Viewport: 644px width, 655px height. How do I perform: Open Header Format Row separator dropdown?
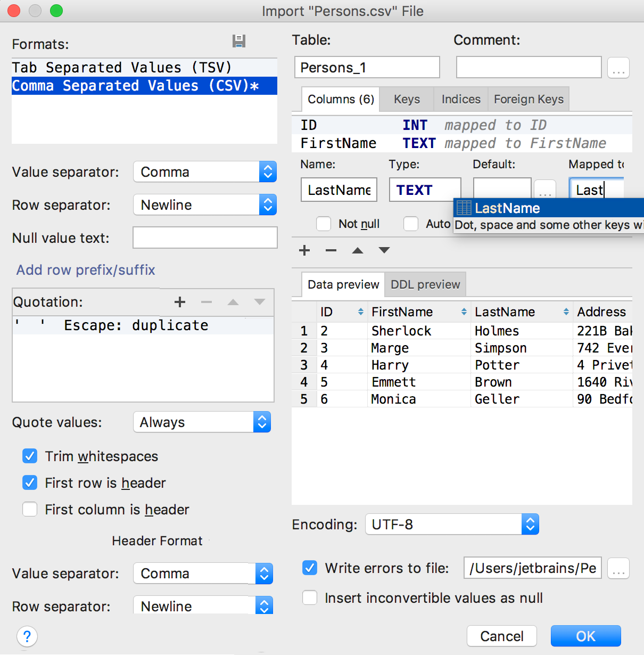pos(203,605)
